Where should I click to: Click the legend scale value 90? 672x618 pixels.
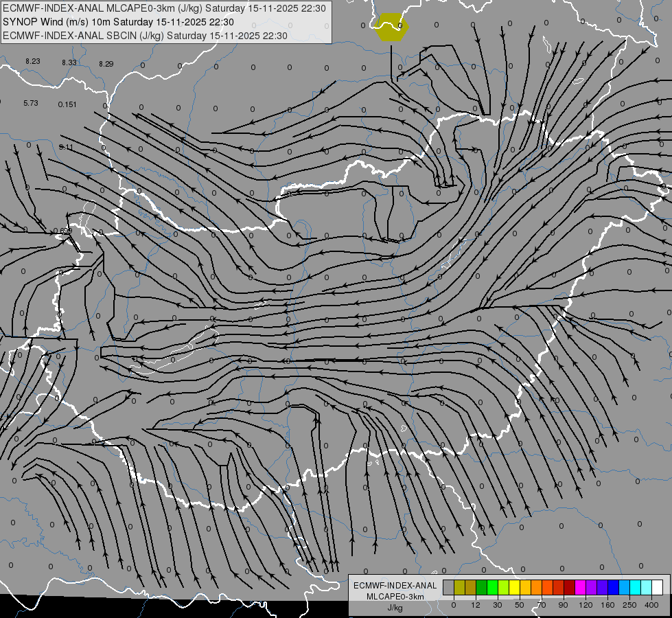pos(563,605)
